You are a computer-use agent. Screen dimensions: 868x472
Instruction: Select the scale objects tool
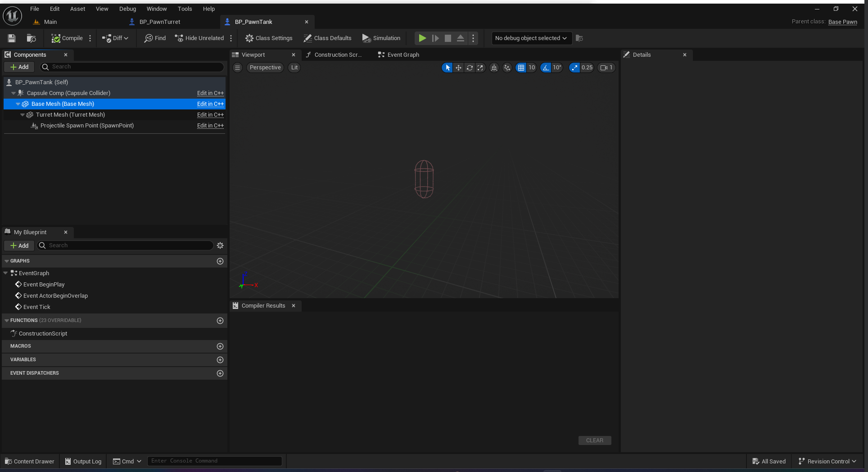480,68
